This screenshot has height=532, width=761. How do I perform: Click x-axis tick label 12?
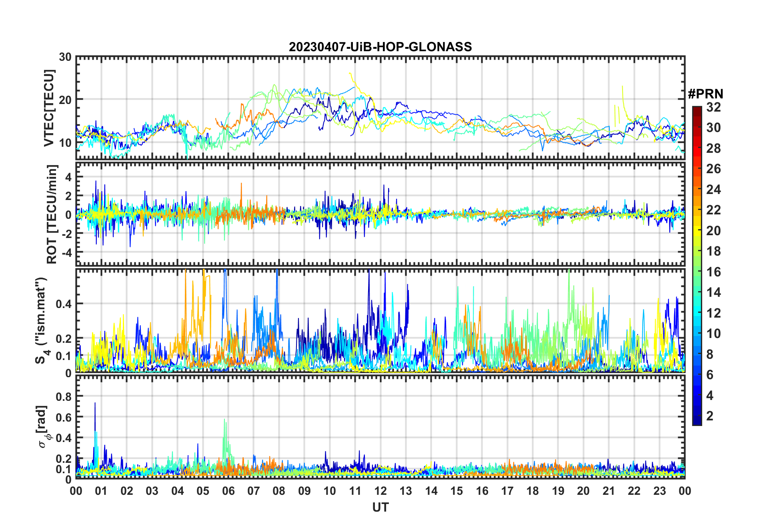(x=380, y=491)
